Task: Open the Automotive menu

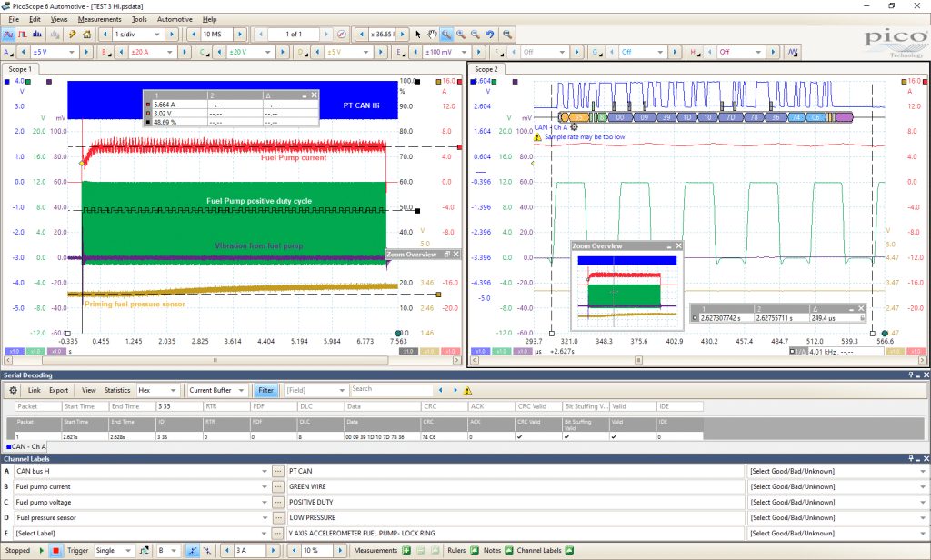Action: (x=175, y=19)
